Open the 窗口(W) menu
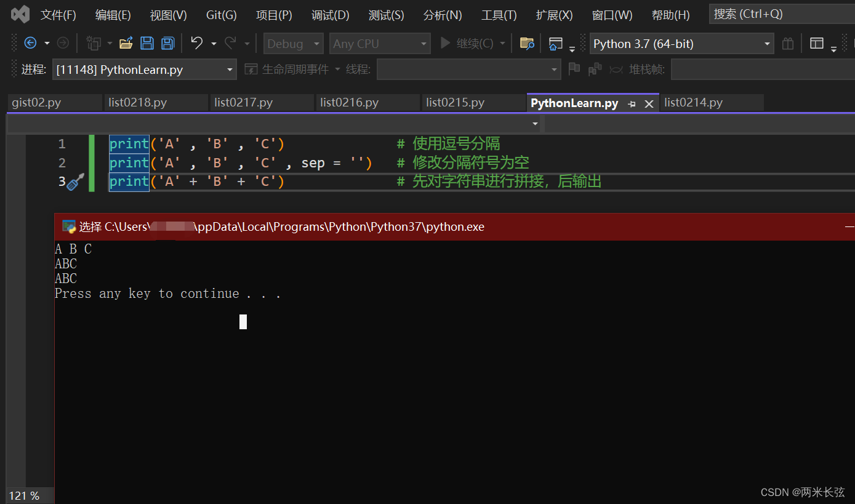 click(612, 15)
